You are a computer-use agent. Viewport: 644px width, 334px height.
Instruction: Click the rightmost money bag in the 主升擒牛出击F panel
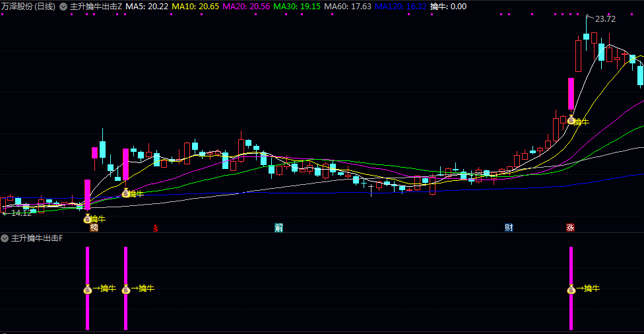571,289
